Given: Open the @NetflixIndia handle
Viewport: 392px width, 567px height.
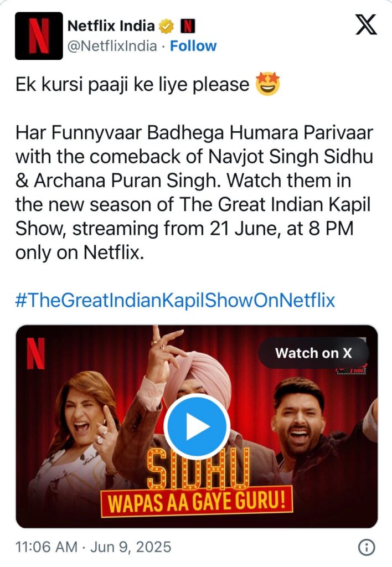Looking at the screenshot, I should pos(112,46).
